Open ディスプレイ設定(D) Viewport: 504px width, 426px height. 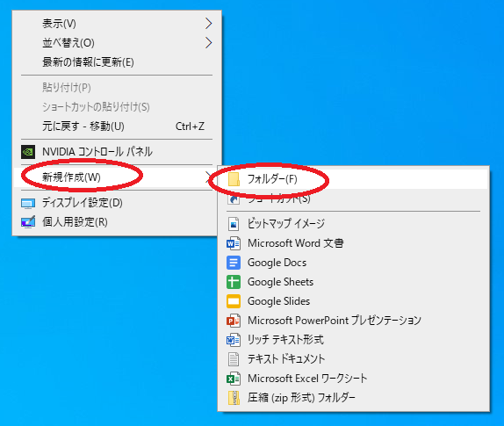[x=117, y=203]
